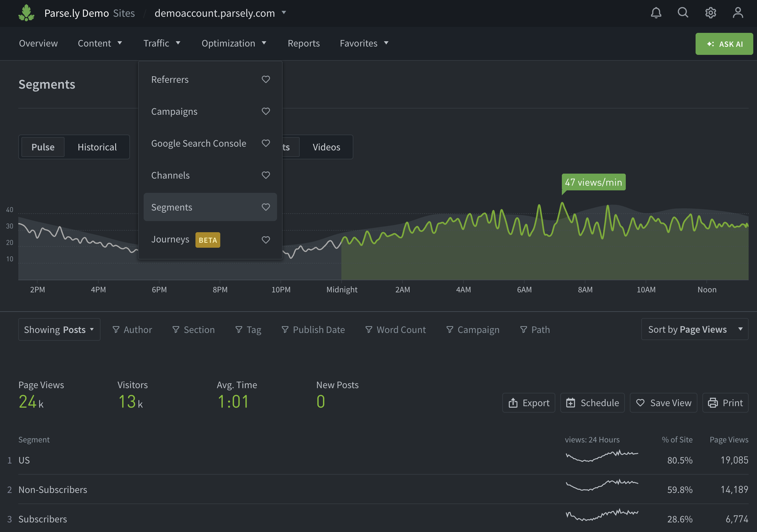The image size is (757, 532).
Task: Expand the Sort by Page Views dropdown
Action: pyautogui.click(x=694, y=329)
